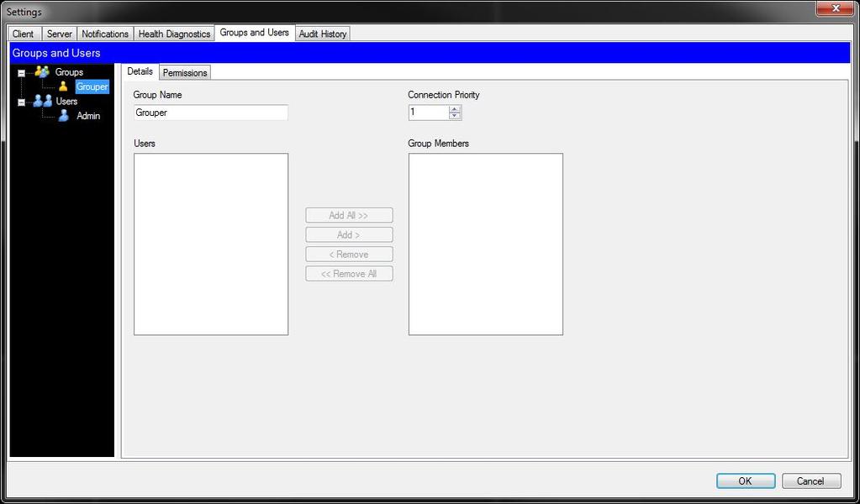This screenshot has height=504, width=860.
Task: Switch to the Details sub-tab
Action: click(x=140, y=71)
